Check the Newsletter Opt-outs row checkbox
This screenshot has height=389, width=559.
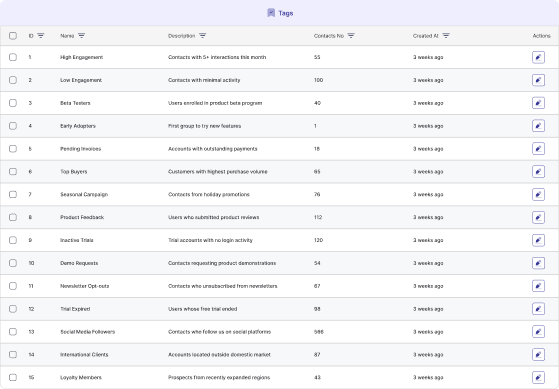13,286
